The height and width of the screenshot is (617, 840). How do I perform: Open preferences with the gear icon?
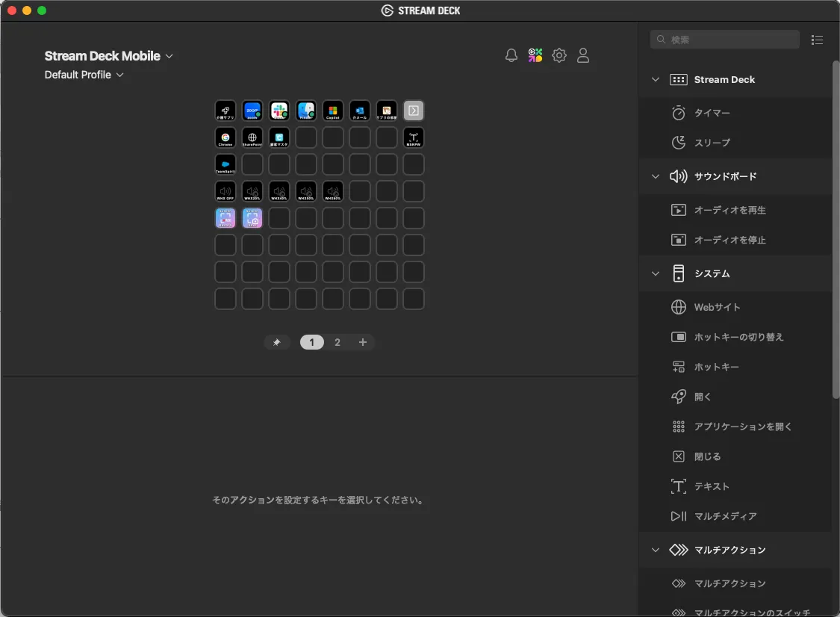pos(559,55)
